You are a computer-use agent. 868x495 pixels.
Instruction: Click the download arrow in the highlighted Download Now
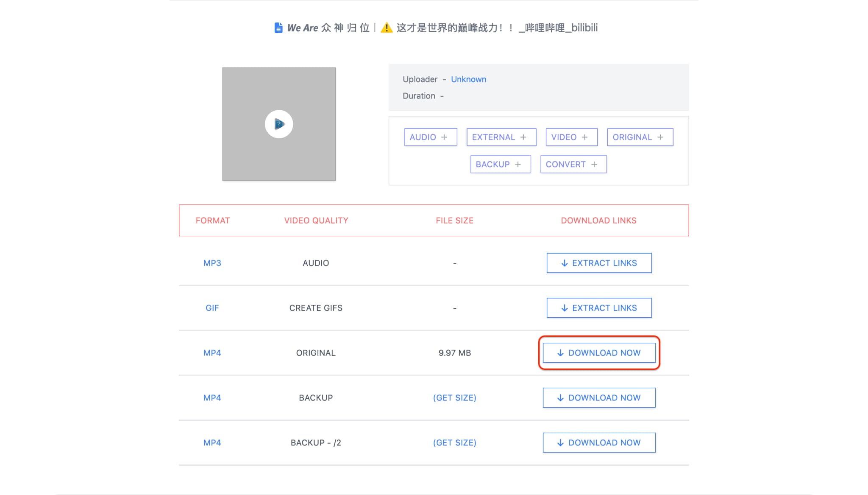click(x=560, y=352)
